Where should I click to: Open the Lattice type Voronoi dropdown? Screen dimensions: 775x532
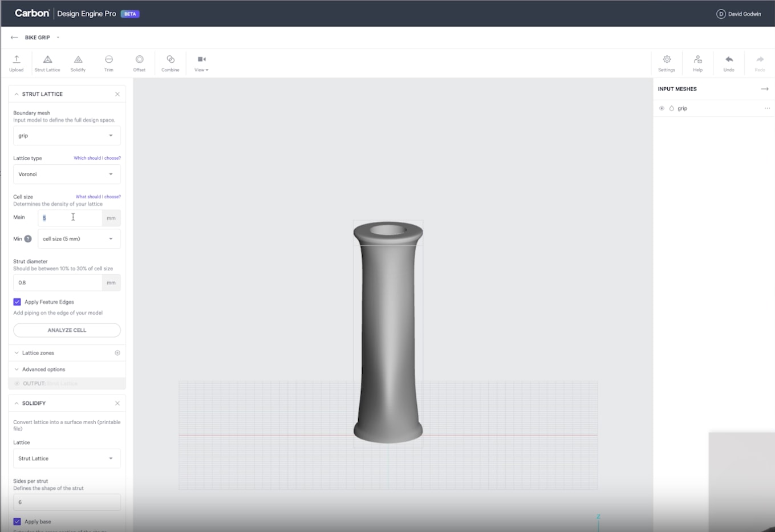coord(67,174)
